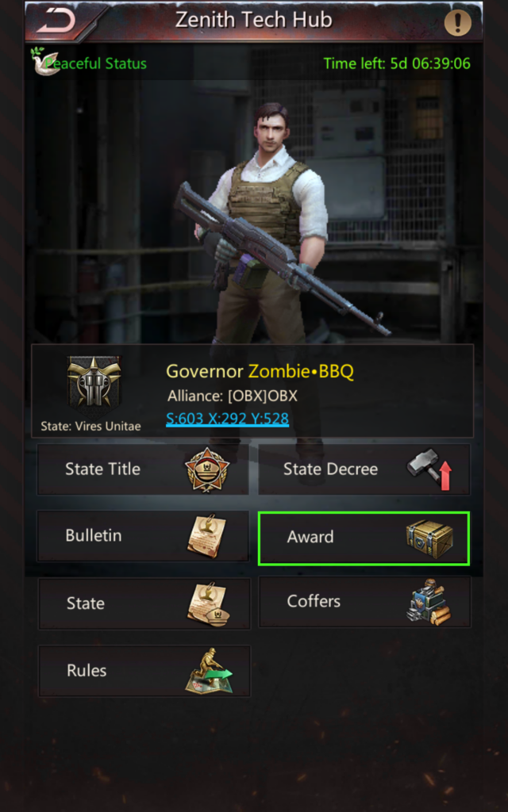Open the Coffers section
This screenshot has width=508, height=812.
point(365,603)
